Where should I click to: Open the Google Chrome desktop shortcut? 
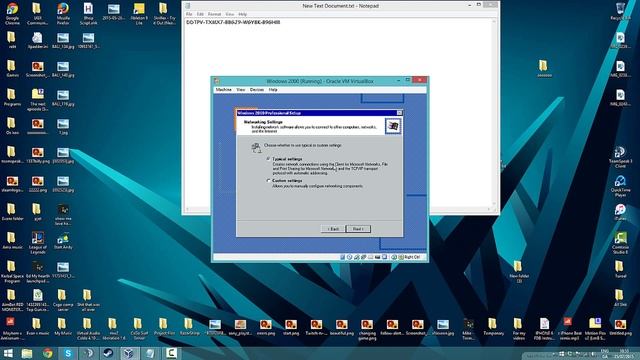coord(12,14)
